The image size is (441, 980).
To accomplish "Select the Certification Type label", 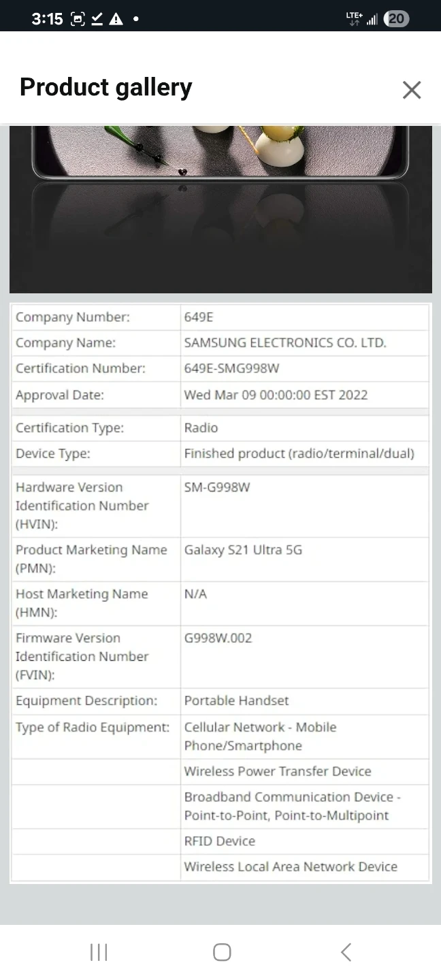I will (x=70, y=428).
